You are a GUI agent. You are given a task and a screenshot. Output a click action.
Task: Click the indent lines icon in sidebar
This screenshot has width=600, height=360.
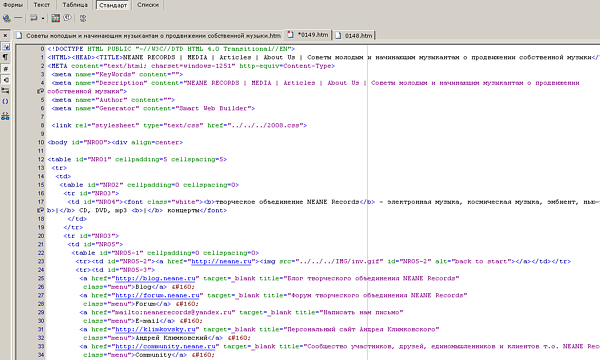(x=5, y=91)
